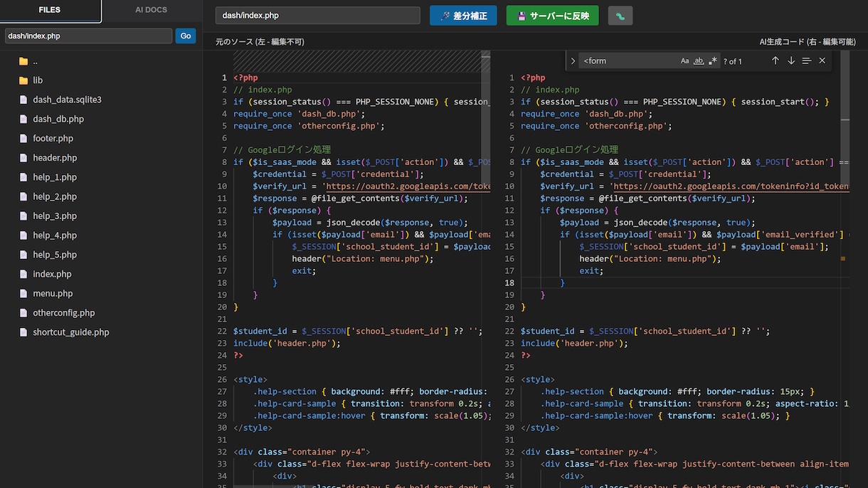
Task: Click line number 8 in the left editor
Action: coord(224,162)
